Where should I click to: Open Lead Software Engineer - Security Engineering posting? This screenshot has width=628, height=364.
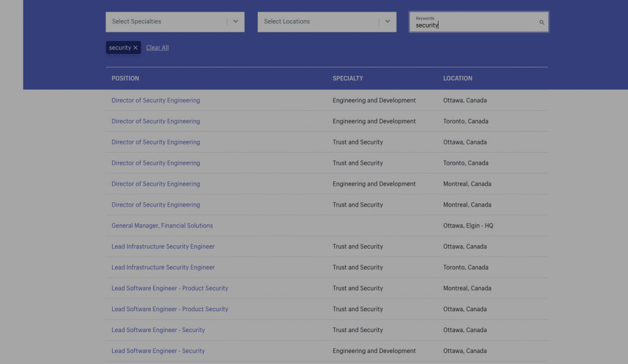(158, 351)
